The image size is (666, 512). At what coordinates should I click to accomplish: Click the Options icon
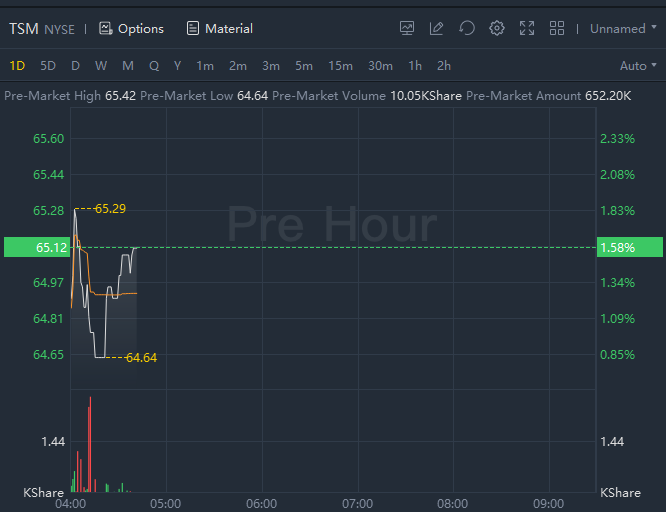(x=106, y=28)
